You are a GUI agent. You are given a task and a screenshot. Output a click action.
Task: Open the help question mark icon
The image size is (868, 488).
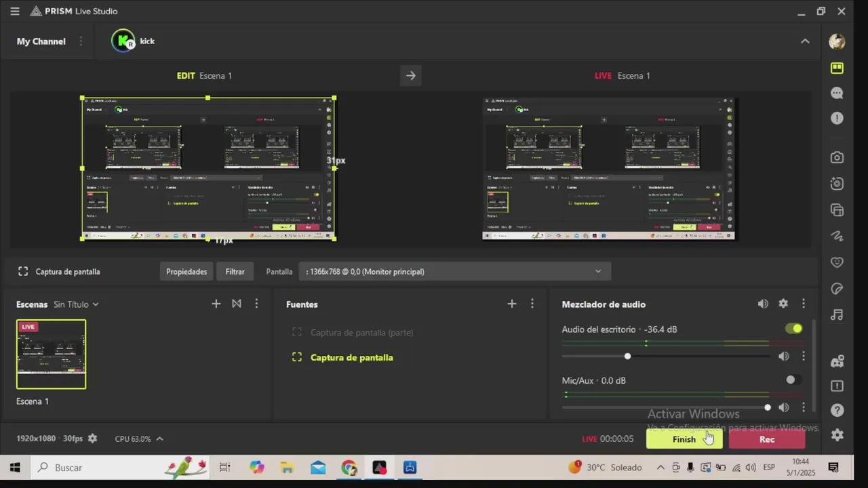coord(837,410)
